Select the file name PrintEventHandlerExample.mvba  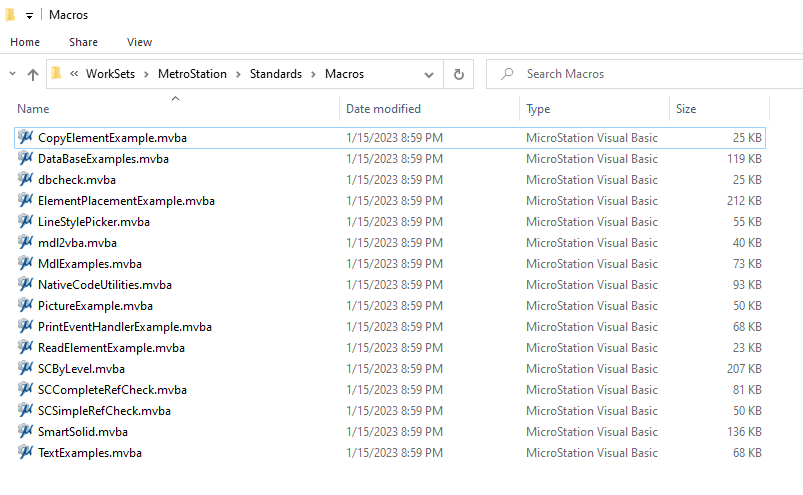[124, 327]
